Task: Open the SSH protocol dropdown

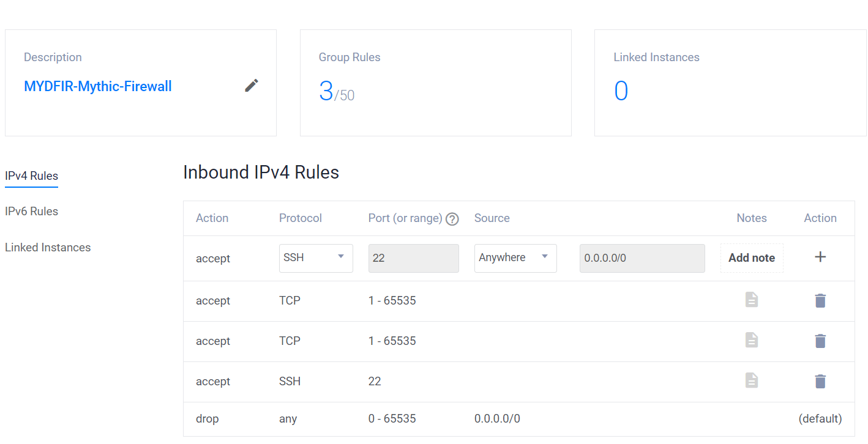Action: coord(316,258)
